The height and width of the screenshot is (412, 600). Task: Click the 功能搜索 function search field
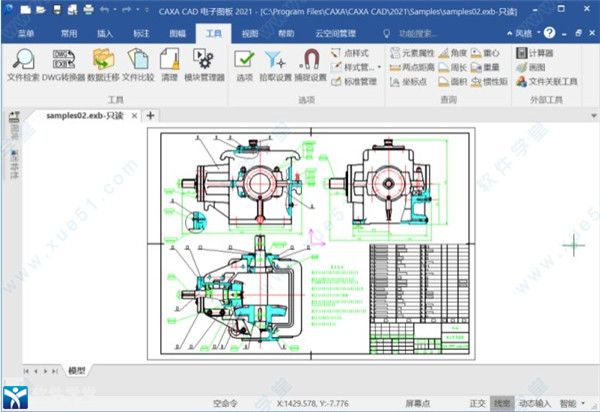tap(420, 33)
